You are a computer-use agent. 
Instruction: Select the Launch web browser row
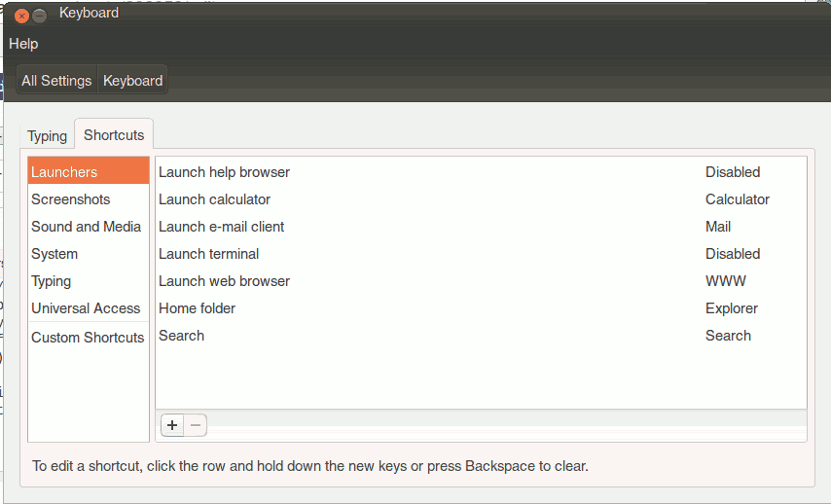pos(482,281)
